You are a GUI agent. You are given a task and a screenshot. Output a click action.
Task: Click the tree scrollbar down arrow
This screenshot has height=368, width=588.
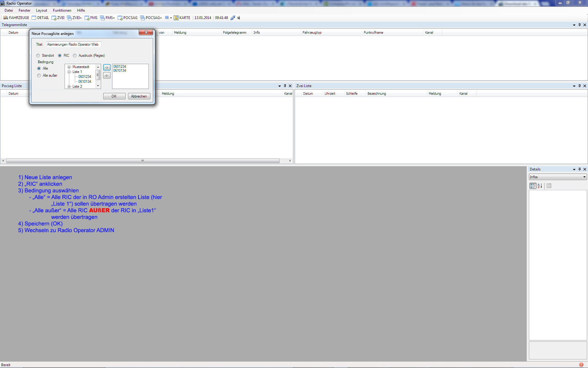(x=98, y=86)
